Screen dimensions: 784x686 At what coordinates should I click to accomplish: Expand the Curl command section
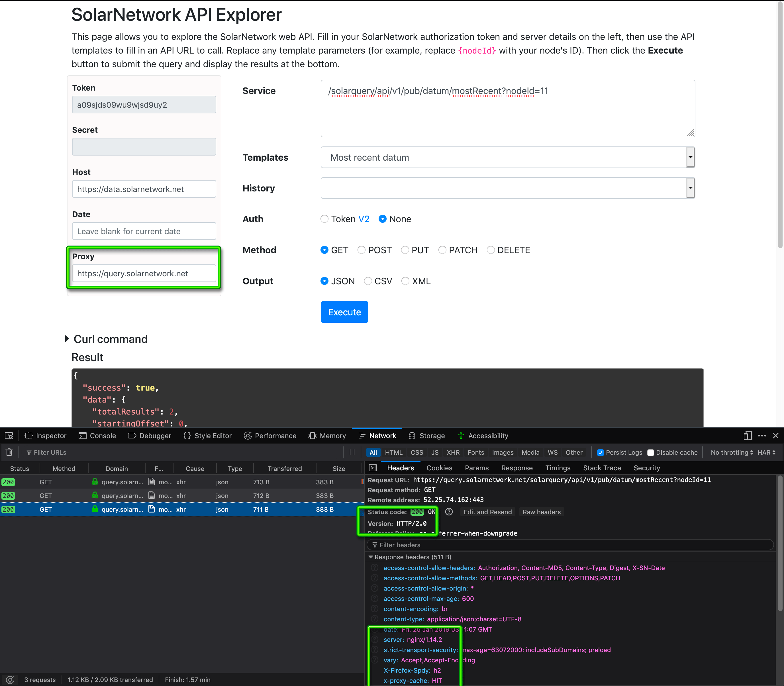[67, 339]
